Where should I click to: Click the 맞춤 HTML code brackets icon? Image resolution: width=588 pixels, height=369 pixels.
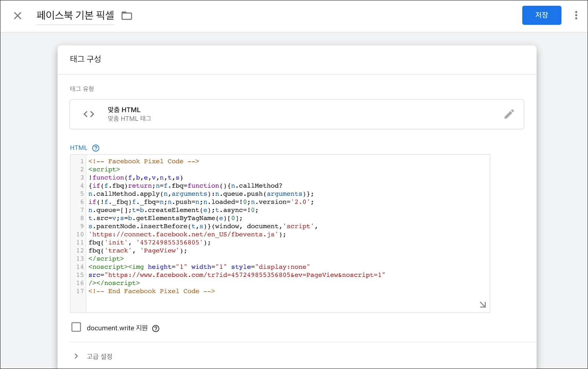[89, 114]
